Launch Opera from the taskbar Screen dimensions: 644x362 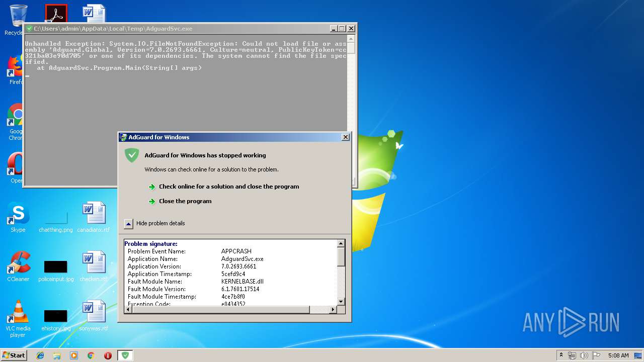pos(108,355)
